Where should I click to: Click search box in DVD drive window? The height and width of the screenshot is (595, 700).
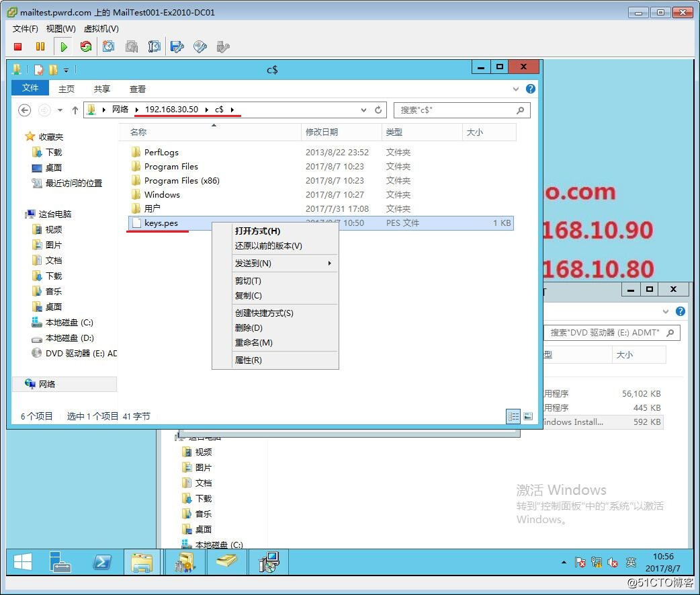pyautogui.click(x=612, y=333)
